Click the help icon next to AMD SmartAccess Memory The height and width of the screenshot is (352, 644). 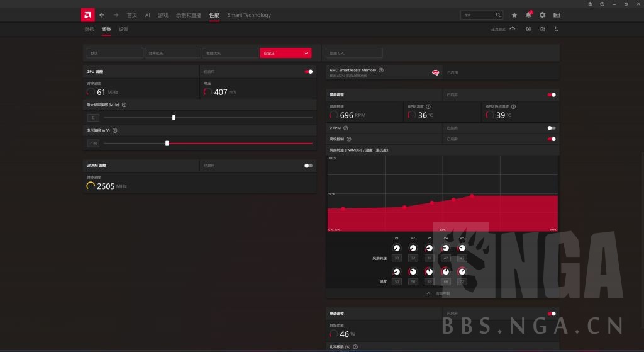click(x=381, y=71)
